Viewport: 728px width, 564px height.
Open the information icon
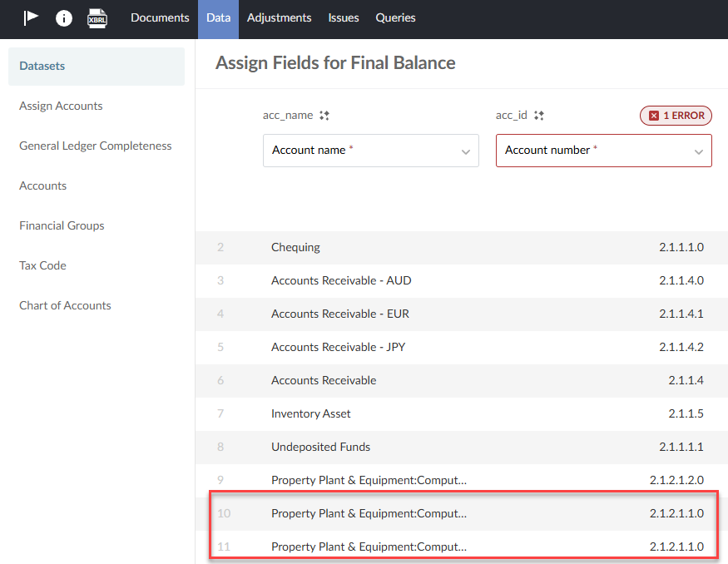(63, 18)
